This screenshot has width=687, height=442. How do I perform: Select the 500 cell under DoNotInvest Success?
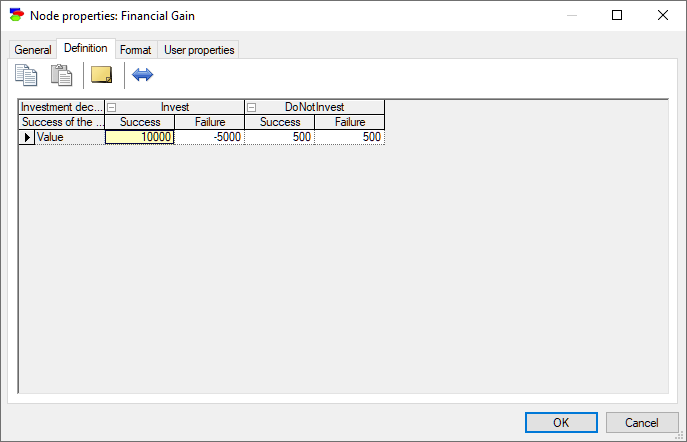point(280,137)
